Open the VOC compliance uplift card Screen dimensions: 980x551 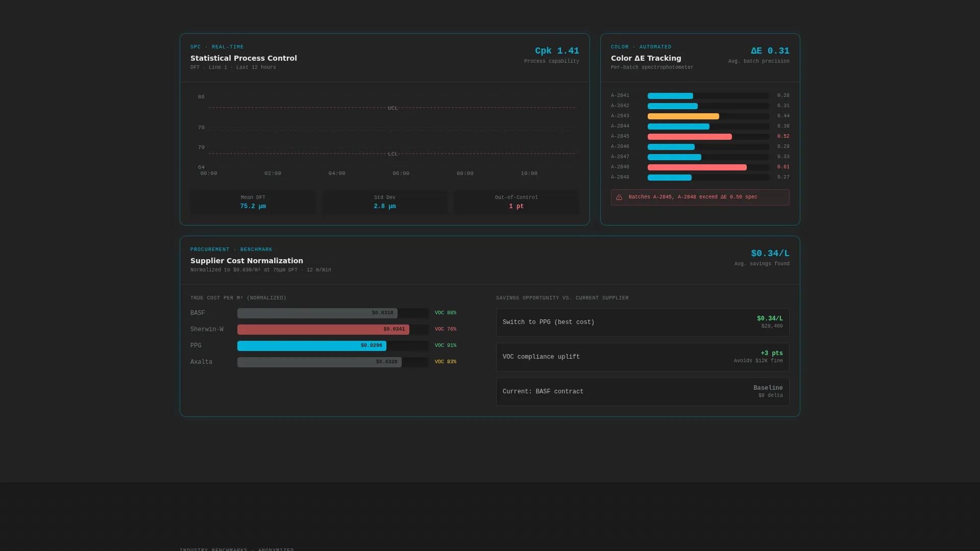click(643, 357)
